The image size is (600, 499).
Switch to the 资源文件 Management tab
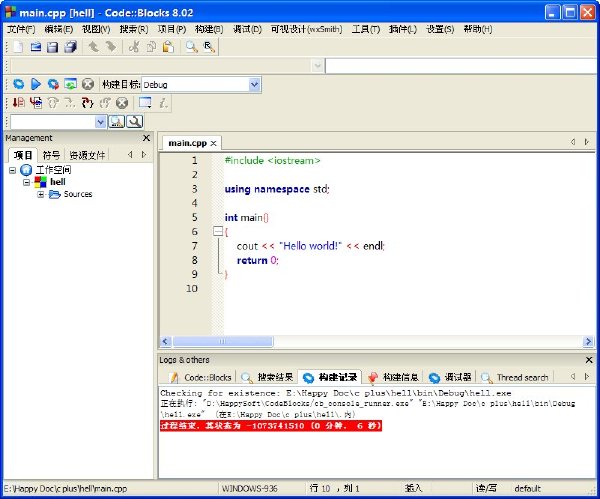click(87, 155)
